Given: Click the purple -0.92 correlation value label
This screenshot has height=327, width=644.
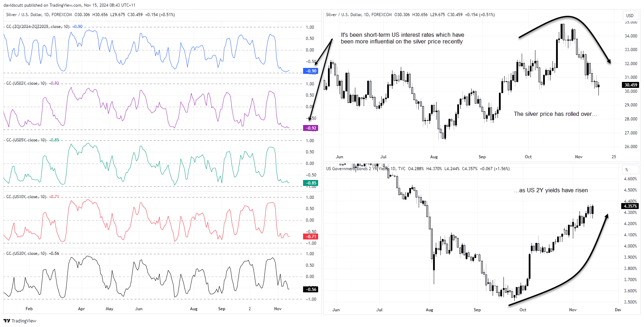Looking at the screenshot, I should click(x=311, y=128).
